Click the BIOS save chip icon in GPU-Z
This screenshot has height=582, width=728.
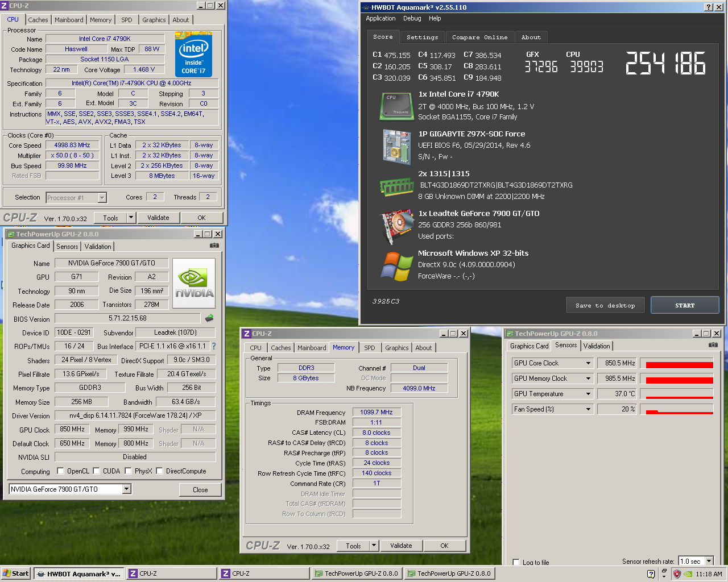[209, 318]
